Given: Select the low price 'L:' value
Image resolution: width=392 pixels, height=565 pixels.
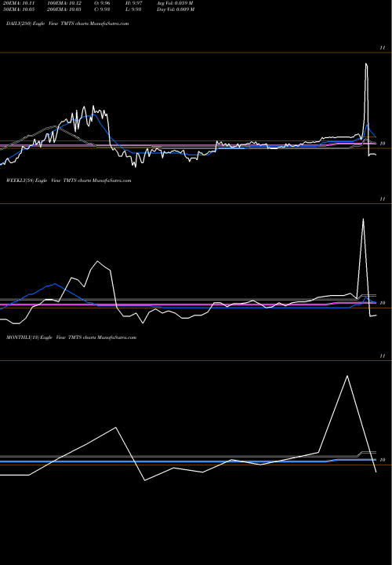Looking at the screenshot, I should click(133, 9).
